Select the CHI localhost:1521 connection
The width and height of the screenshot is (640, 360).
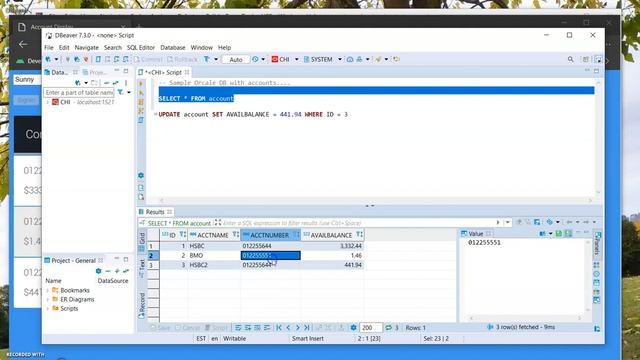coord(83,102)
